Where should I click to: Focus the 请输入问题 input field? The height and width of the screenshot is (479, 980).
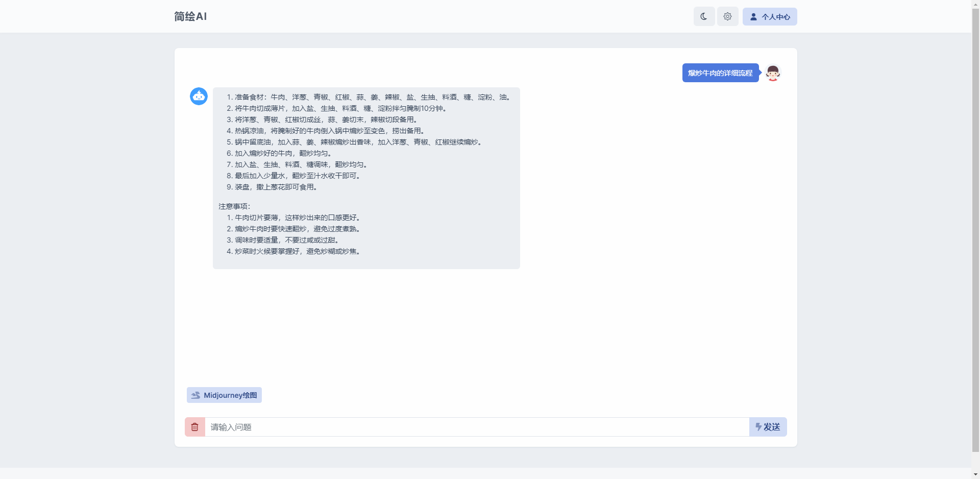[x=477, y=427]
